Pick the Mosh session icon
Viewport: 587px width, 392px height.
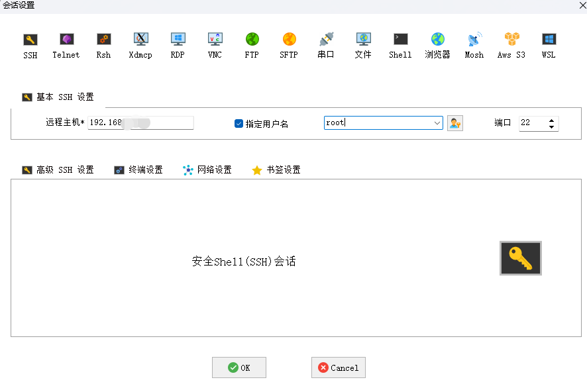coord(474,46)
